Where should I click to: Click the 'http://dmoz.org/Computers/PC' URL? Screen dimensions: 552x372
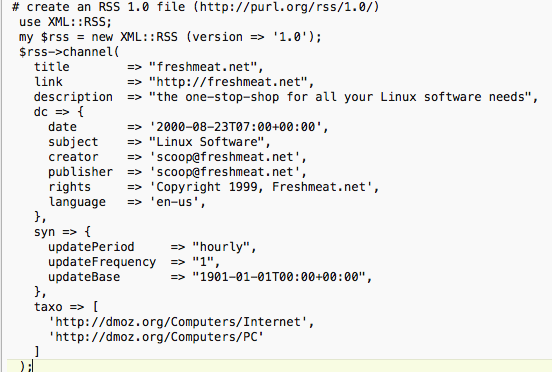coord(156,337)
